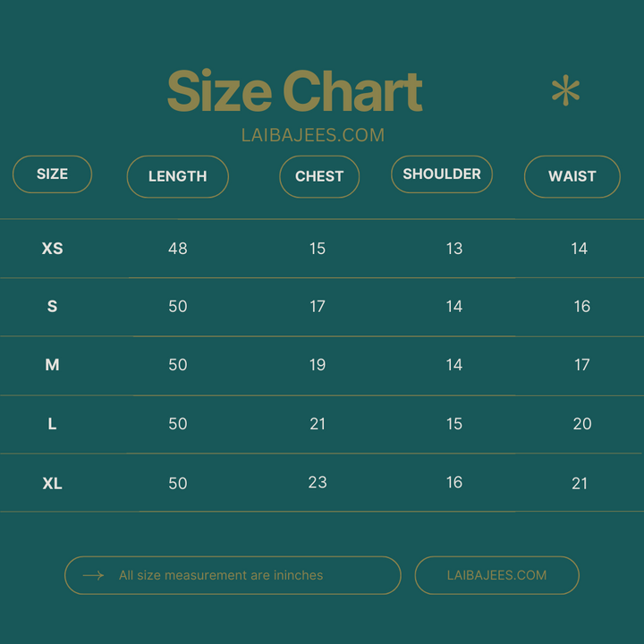The image size is (644, 644).
Task: Open LAIBAJEES.COM link under the title
Action: [313, 135]
